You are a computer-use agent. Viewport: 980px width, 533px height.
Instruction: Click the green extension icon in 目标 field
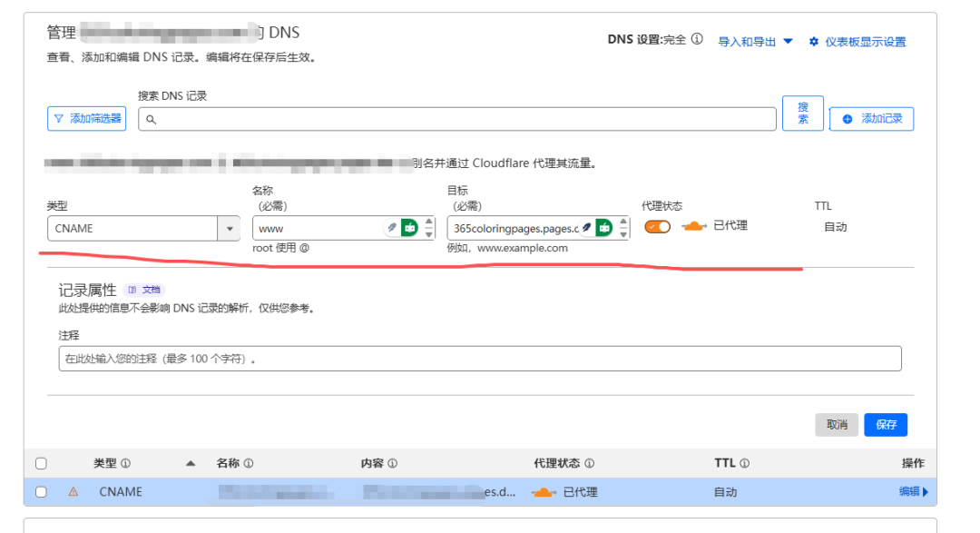[x=603, y=228]
